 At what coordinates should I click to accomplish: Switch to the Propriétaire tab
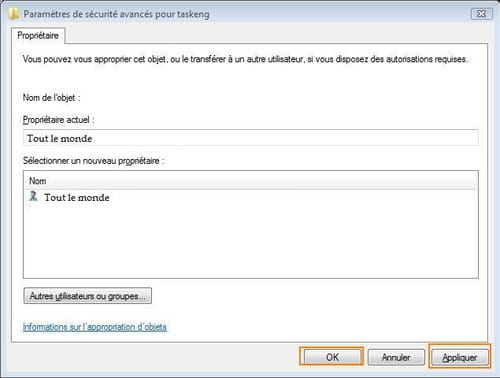[x=38, y=35]
